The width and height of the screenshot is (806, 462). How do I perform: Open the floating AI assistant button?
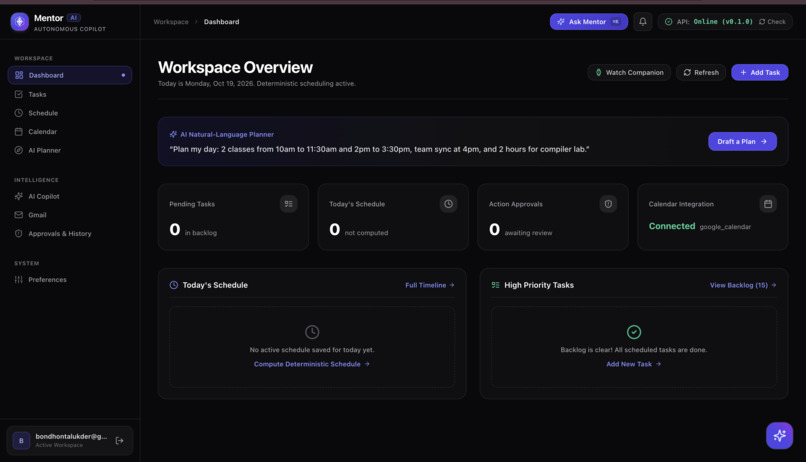(x=779, y=436)
